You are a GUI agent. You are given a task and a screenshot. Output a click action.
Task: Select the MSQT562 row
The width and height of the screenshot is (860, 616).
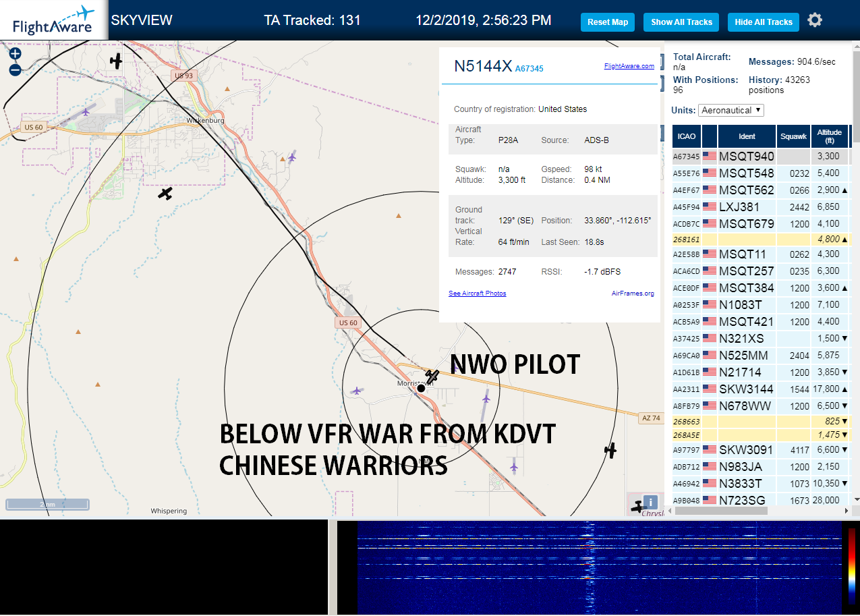761,190
